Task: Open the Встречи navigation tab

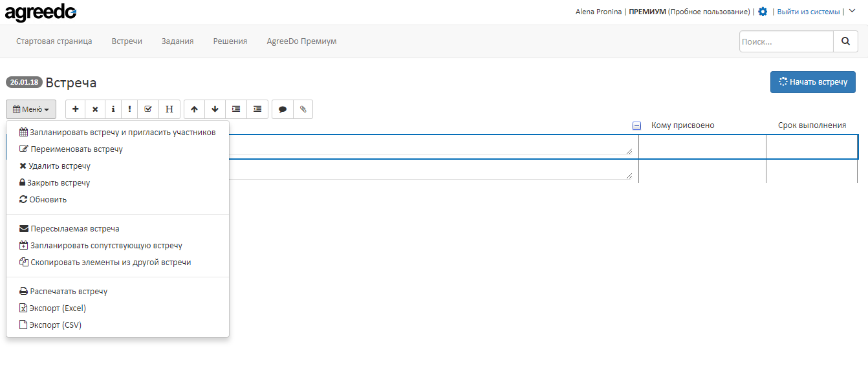Action: pos(127,41)
